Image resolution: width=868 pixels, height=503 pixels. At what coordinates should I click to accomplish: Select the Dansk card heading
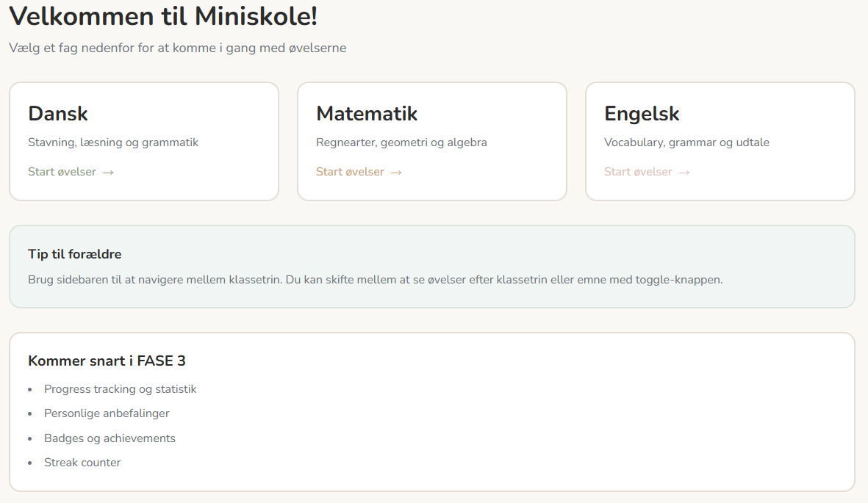tap(58, 114)
